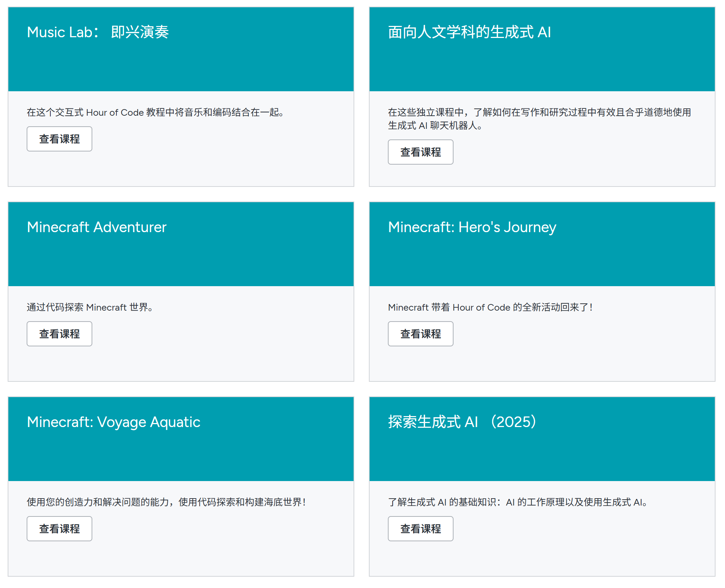This screenshot has height=588, width=725.
Task: Select the Minecraft: Voyage Aquatic title
Action: tap(113, 422)
